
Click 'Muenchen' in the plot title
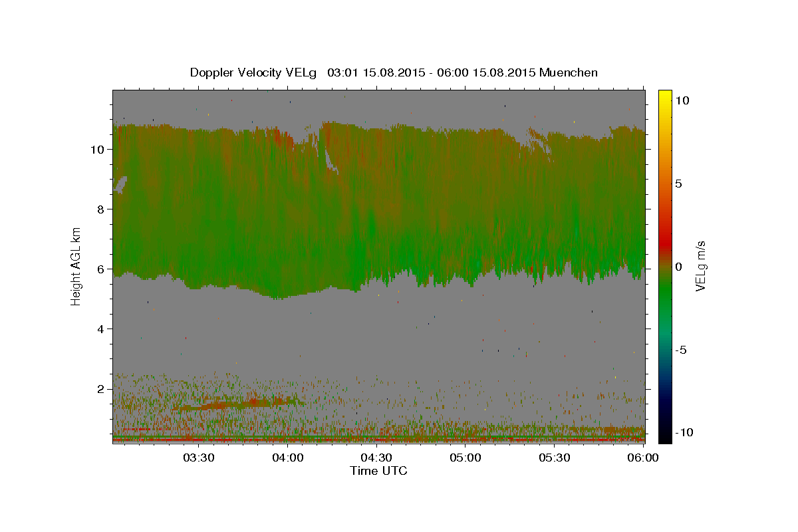(x=569, y=72)
